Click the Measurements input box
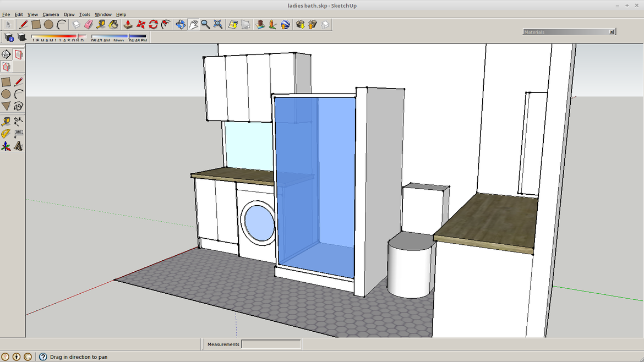644x362 pixels. point(271,344)
